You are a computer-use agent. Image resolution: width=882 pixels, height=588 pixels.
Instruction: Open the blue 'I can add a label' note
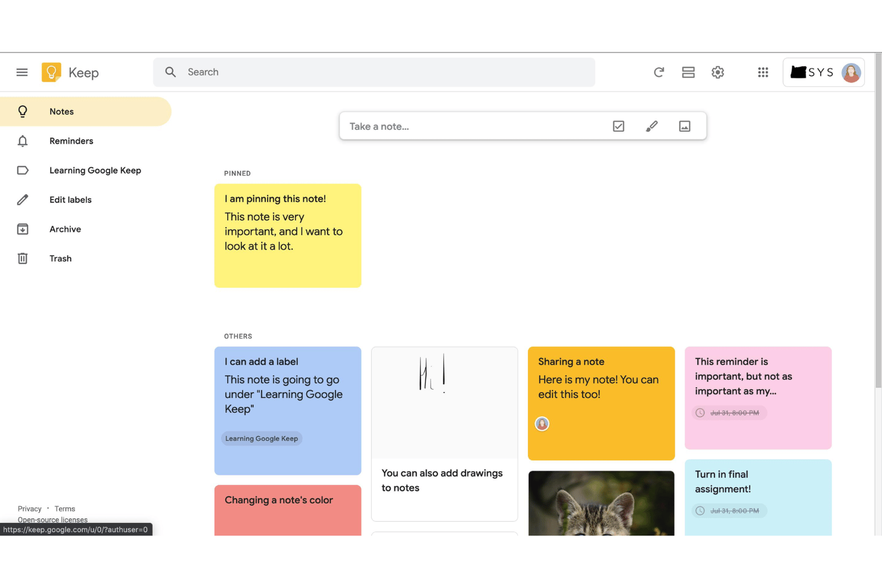click(288, 410)
